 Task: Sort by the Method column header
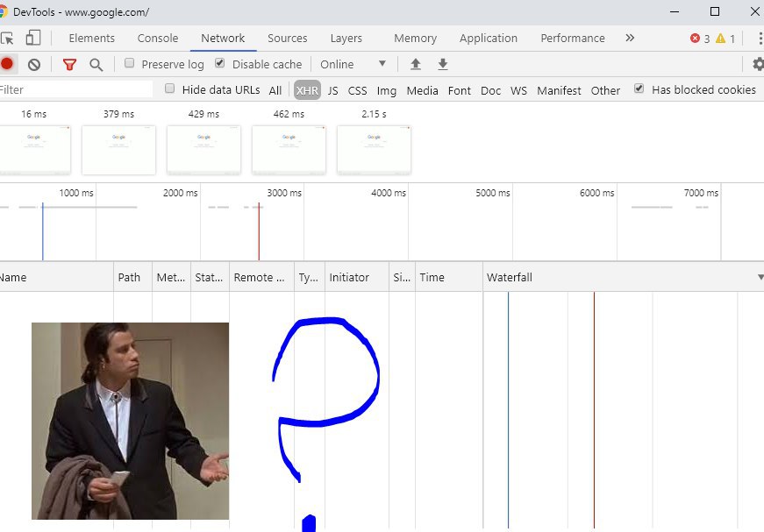(172, 277)
